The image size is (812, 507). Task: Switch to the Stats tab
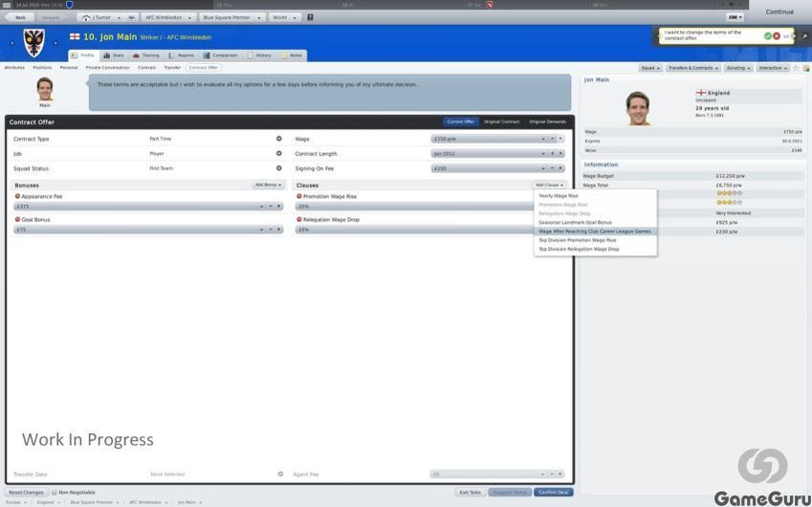(114, 55)
